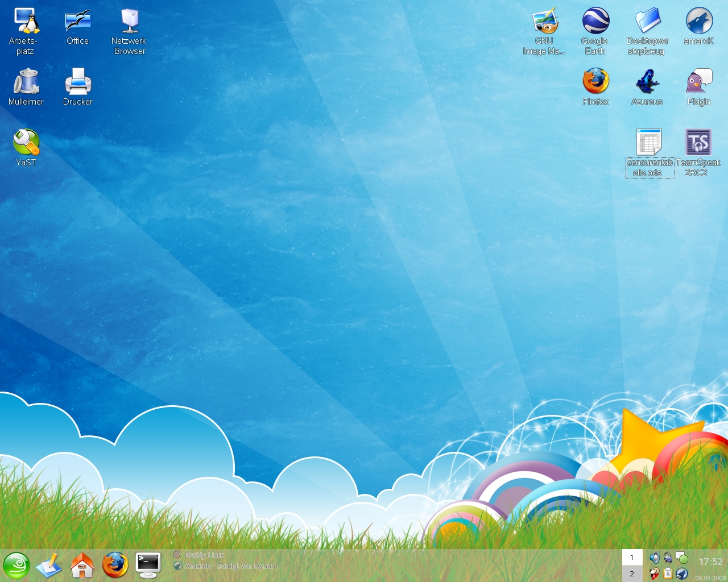Switch to virtual desktop 1

click(x=632, y=558)
